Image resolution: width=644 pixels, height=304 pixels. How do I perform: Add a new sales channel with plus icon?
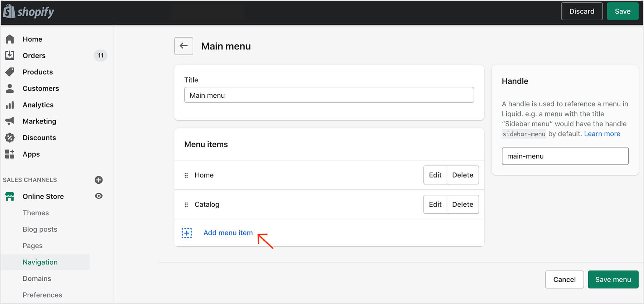pyautogui.click(x=99, y=180)
